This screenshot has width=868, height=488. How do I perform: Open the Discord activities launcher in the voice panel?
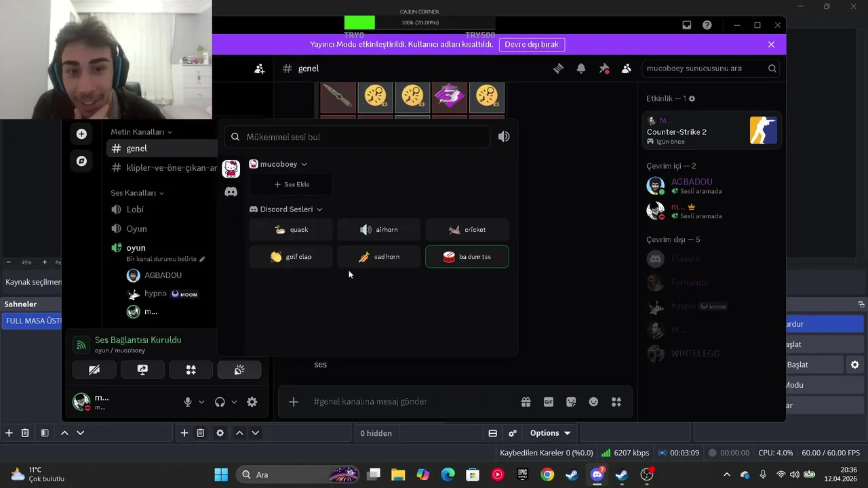click(191, 369)
